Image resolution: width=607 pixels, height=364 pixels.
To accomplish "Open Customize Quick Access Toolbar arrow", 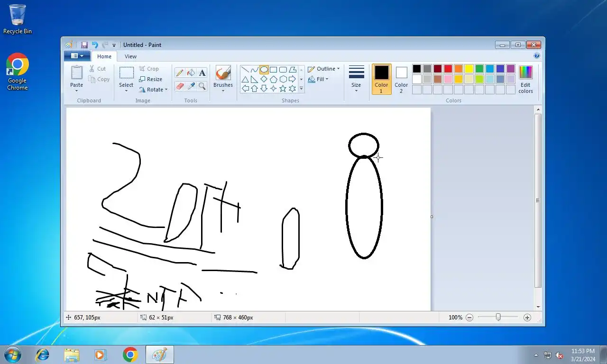I will click(x=114, y=45).
